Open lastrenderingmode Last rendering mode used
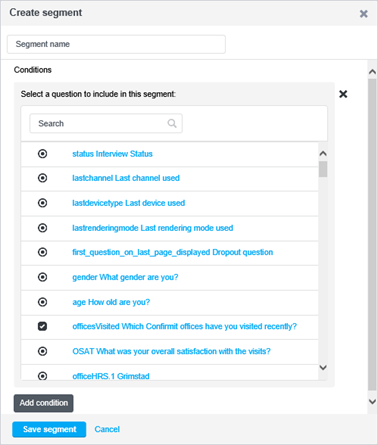This screenshot has width=378, height=445. pyautogui.click(x=153, y=228)
